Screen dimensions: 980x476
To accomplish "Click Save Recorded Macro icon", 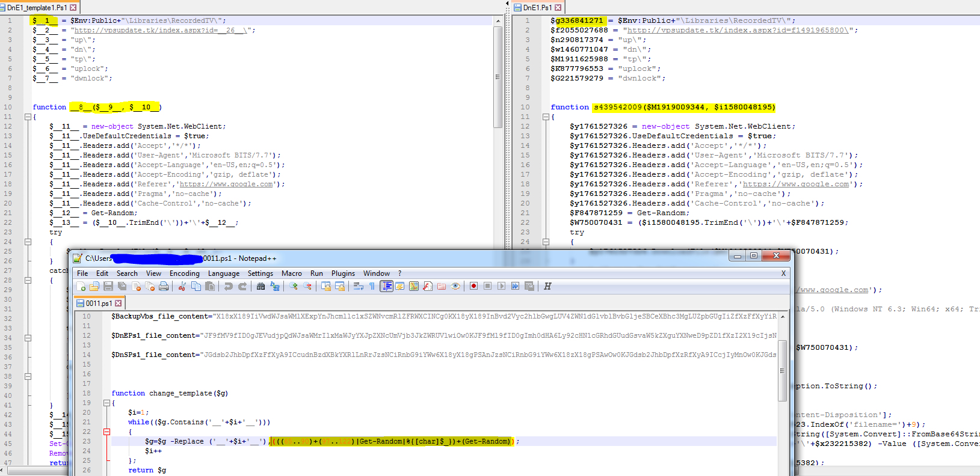I will click(x=529, y=286).
